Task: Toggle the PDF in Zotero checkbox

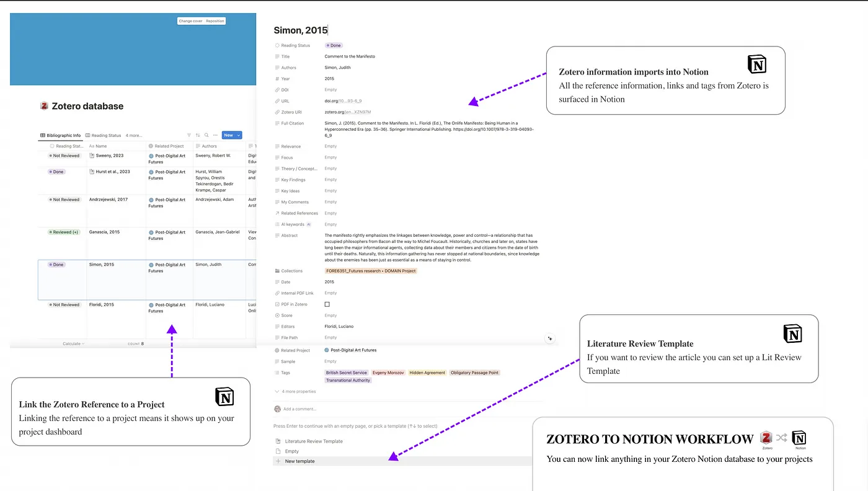Action: point(327,304)
